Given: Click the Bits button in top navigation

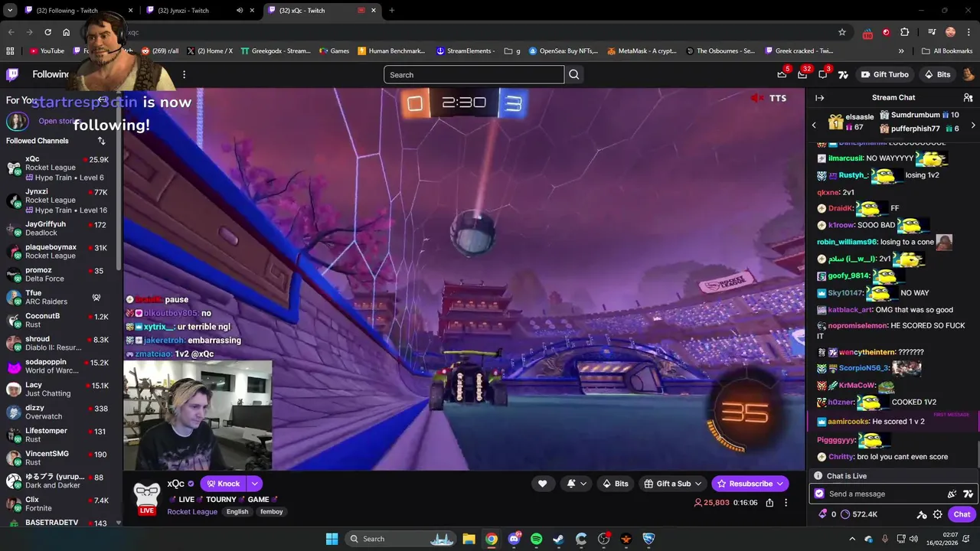Looking at the screenshot, I should click(x=937, y=74).
